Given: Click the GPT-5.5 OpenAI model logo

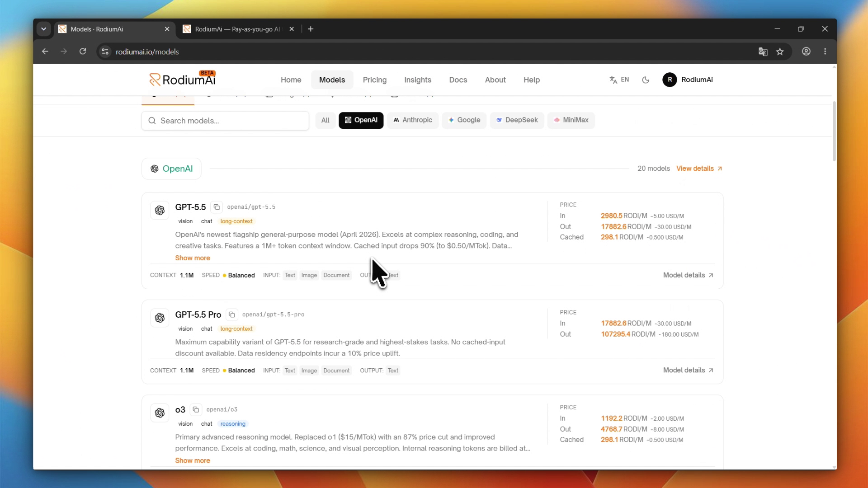Looking at the screenshot, I should coord(160,210).
